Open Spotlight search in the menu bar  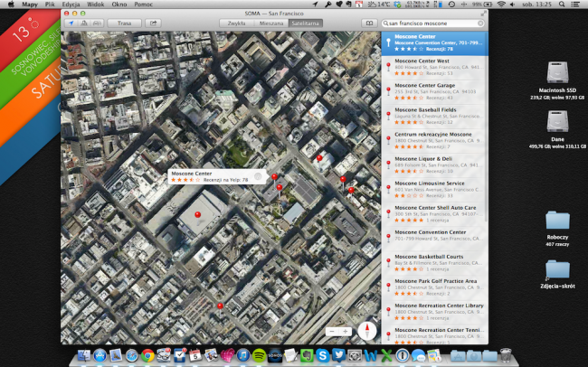pos(562,5)
